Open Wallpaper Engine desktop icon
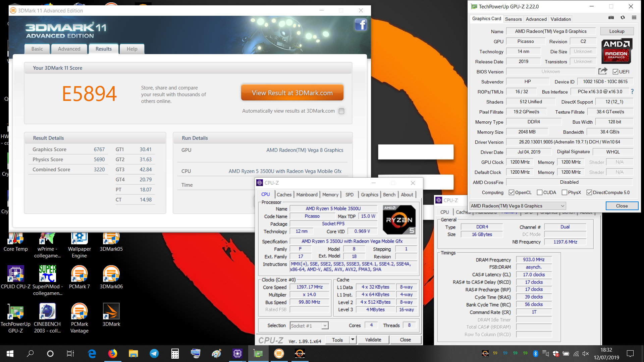Viewport: 644px width, 362px height. [x=79, y=245]
